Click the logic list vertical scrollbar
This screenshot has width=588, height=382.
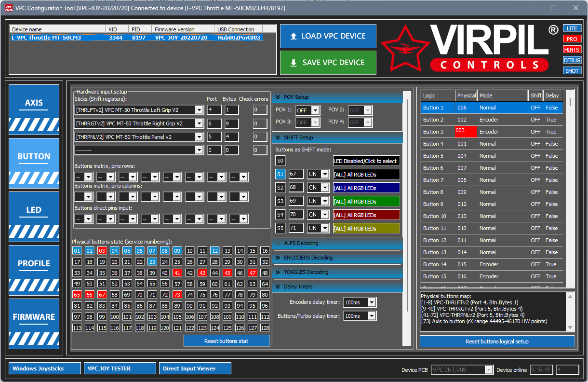point(570,188)
